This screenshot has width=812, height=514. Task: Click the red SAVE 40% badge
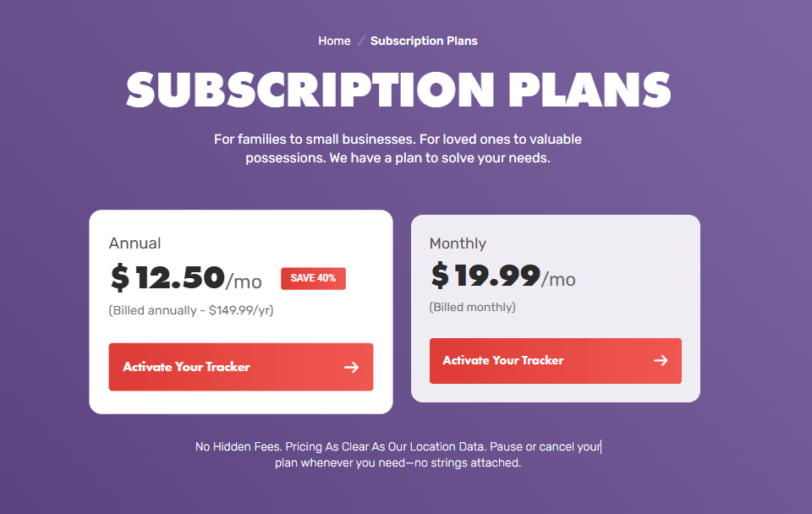313,278
